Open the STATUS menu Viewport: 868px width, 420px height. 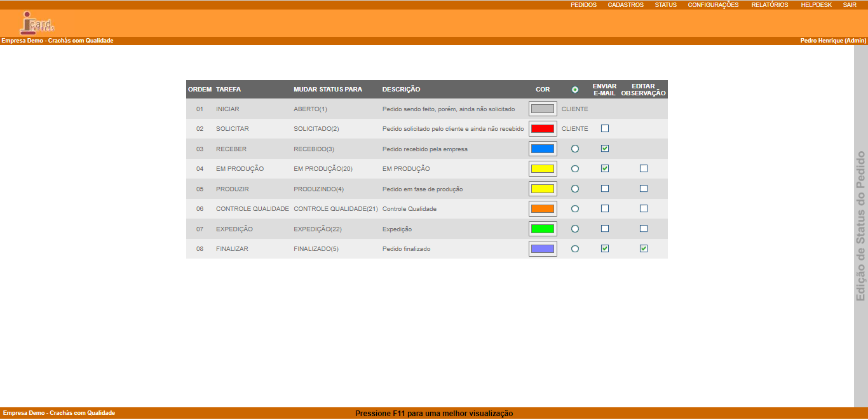click(665, 5)
